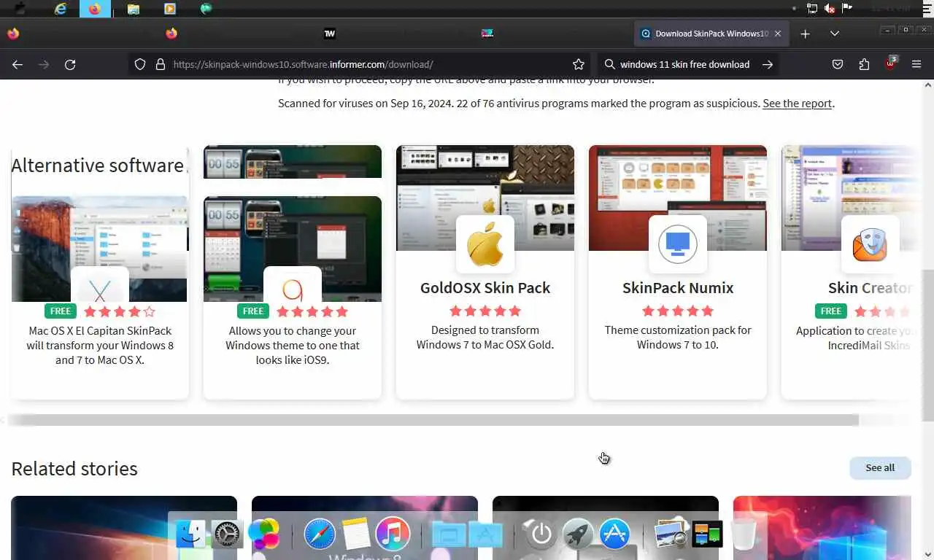Open Internet Explorer in top taskbar

tap(61, 9)
